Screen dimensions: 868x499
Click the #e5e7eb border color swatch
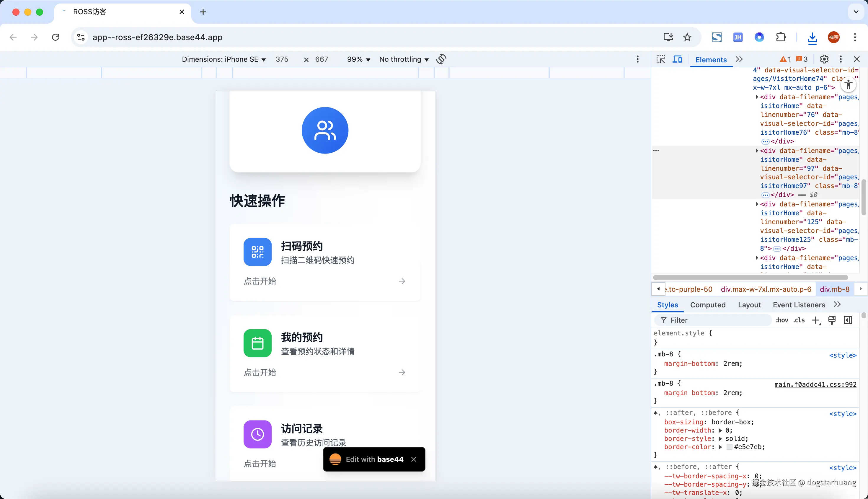tap(730, 447)
